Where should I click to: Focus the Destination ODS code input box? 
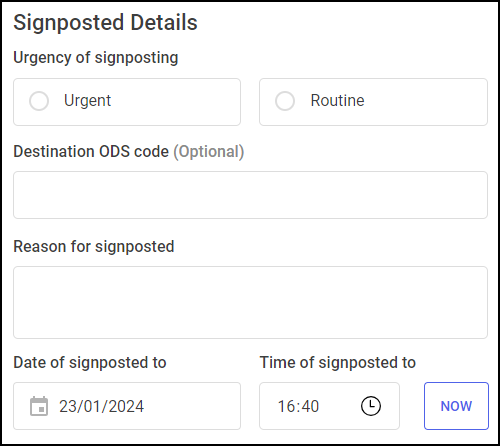pyautogui.click(x=250, y=195)
